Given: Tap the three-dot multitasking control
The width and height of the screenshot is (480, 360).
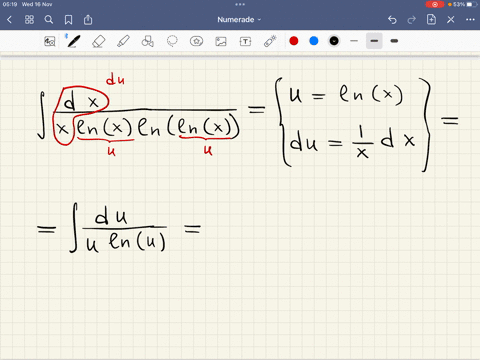Looking at the screenshot, I should tap(240, 4).
